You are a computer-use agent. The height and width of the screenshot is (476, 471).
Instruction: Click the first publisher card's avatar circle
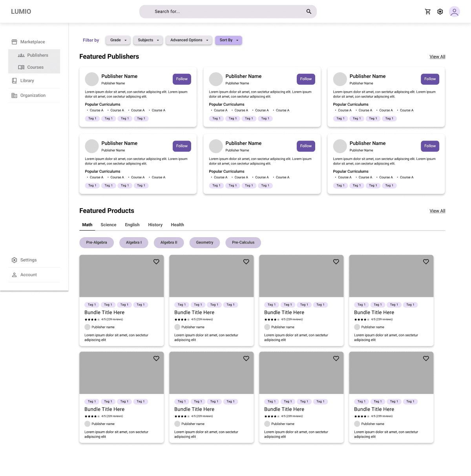click(92, 79)
